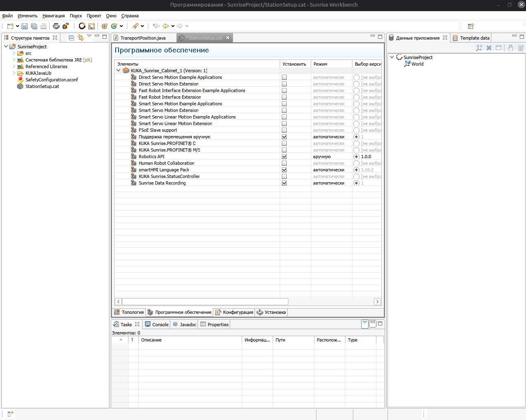
Task: Click the Search flashlight toolbar icon
Action: (135, 26)
